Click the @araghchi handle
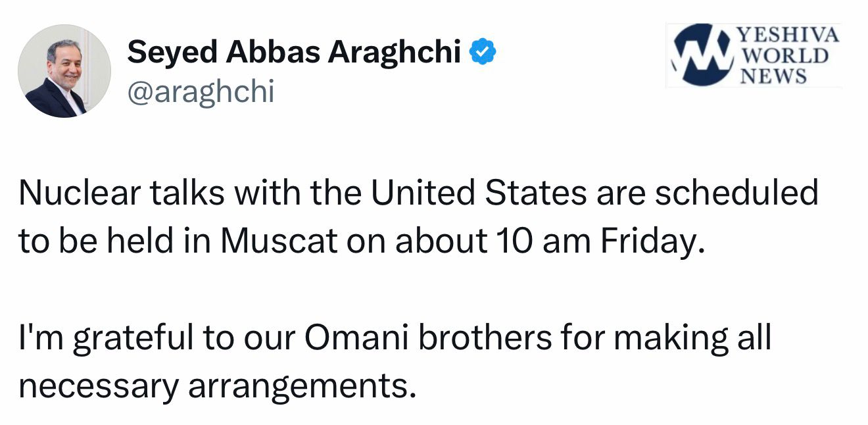868x425 pixels. click(x=200, y=92)
